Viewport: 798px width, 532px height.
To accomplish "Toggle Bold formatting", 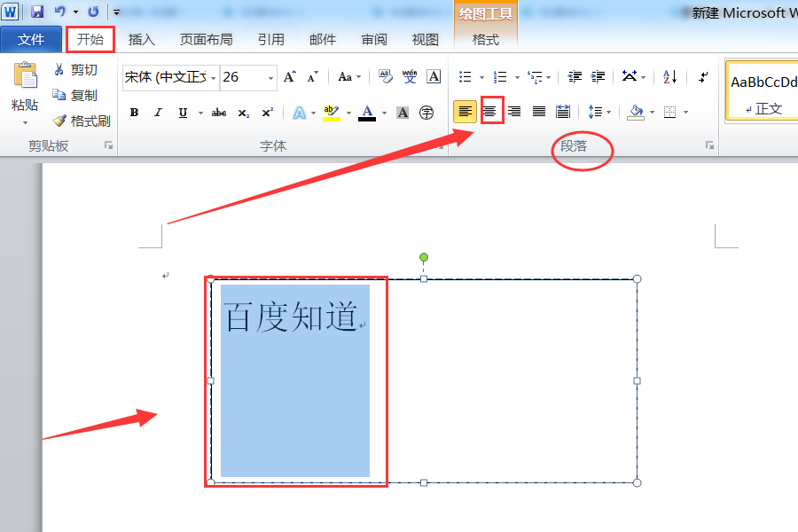I will pyautogui.click(x=135, y=113).
